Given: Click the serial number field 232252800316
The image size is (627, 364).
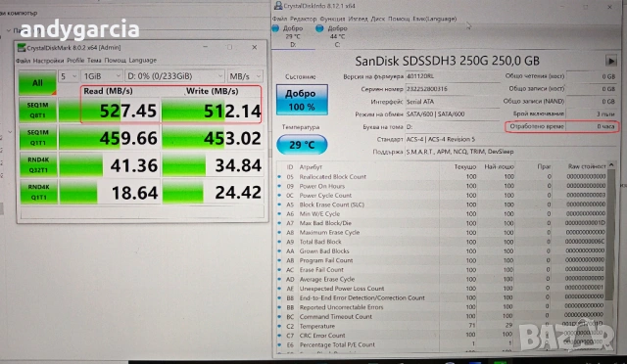Looking at the screenshot, I should (453, 89).
